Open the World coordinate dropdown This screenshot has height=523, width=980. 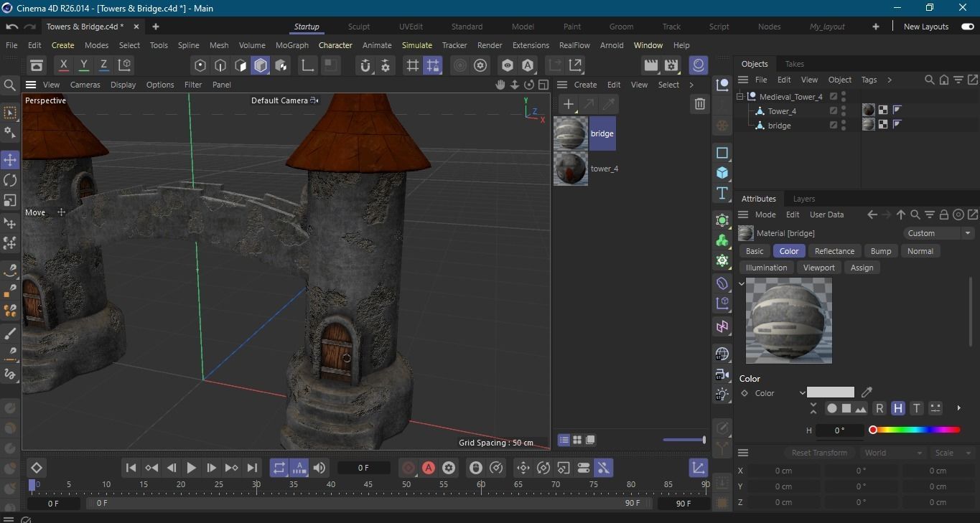(893, 453)
